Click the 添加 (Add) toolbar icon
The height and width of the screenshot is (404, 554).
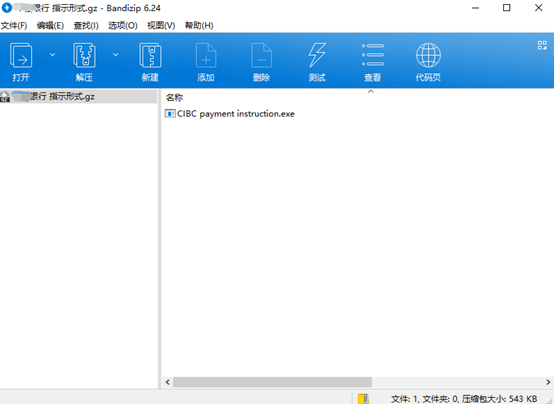[x=206, y=55]
